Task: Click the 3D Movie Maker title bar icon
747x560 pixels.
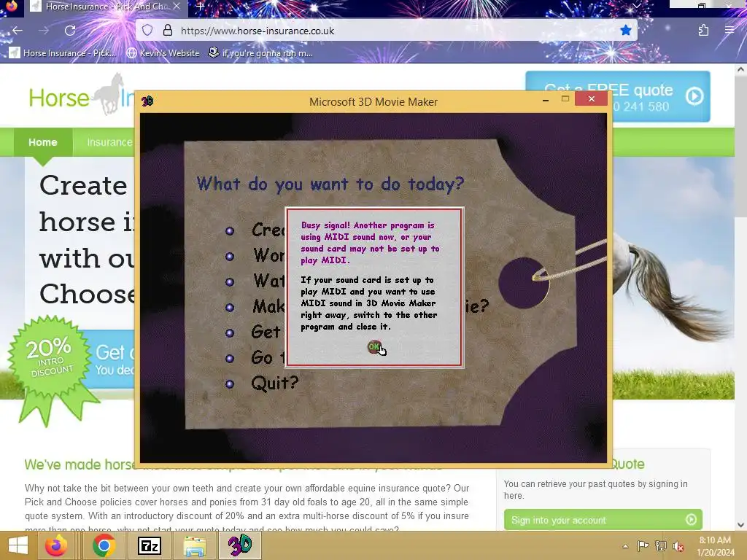Action: 147,101
